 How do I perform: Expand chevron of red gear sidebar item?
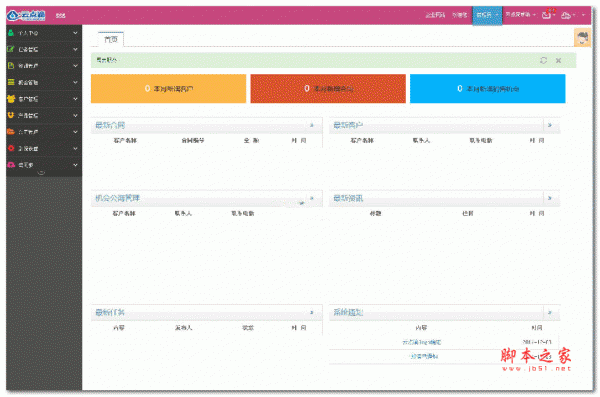coord(75,148)
